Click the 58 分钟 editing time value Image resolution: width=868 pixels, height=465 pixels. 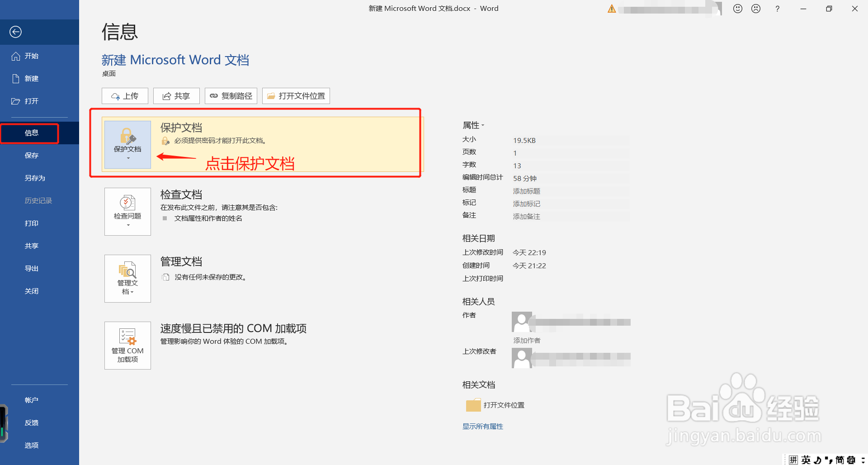tap(525, 179)
